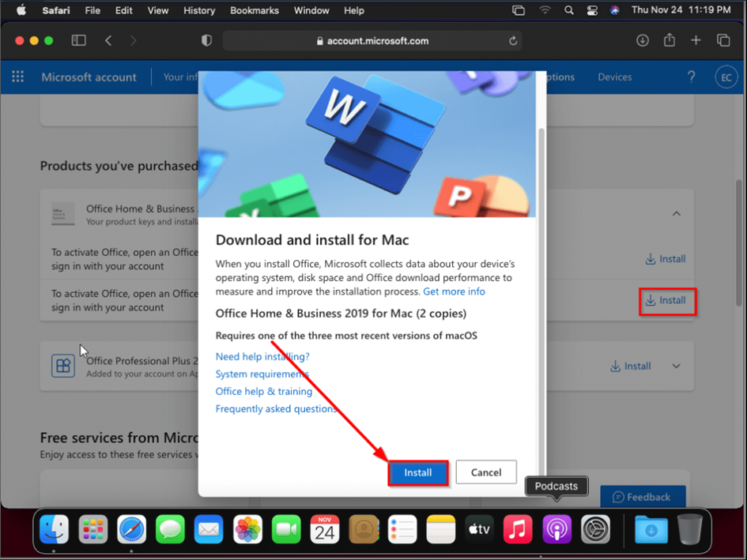Open Control Center in menu bar

592,10
